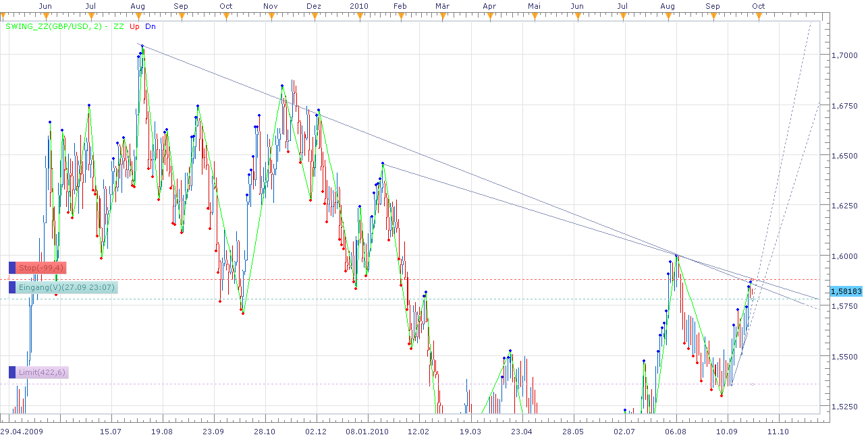Click the 11.10 date on bottom axis
Viewport: 868px width, 439px height.
point(778,431)
